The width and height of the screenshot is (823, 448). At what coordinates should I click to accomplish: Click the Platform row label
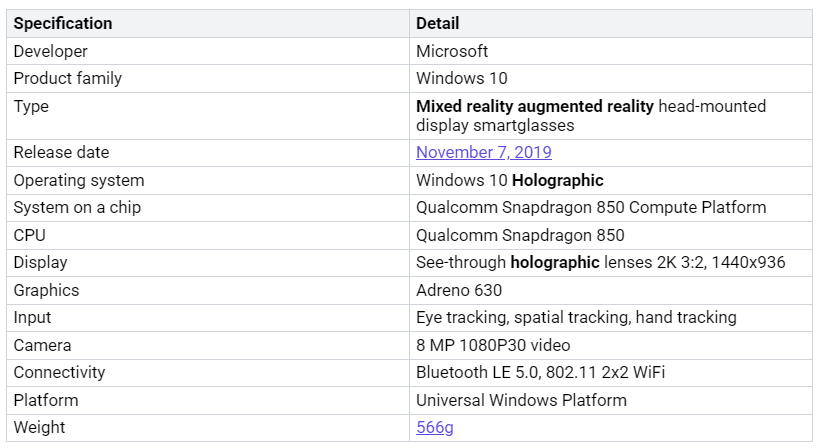[46, 400]
